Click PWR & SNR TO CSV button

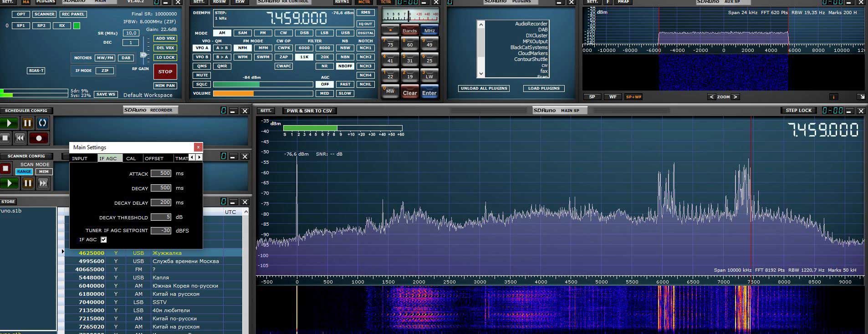309,111
